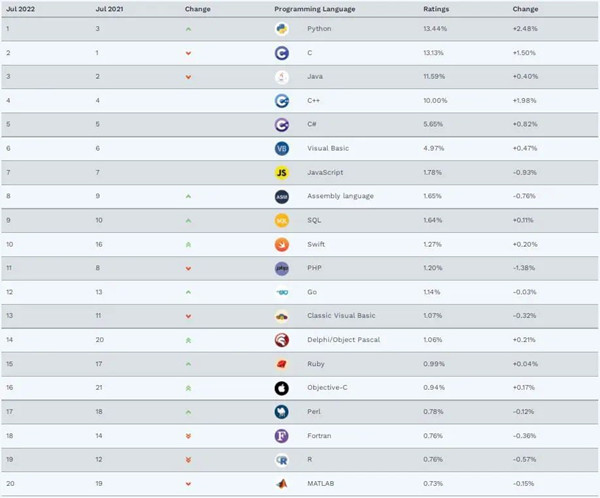Click the Python logo icon
The height and width of the screenshot is (498, 600).
click(x=282, y=28)
